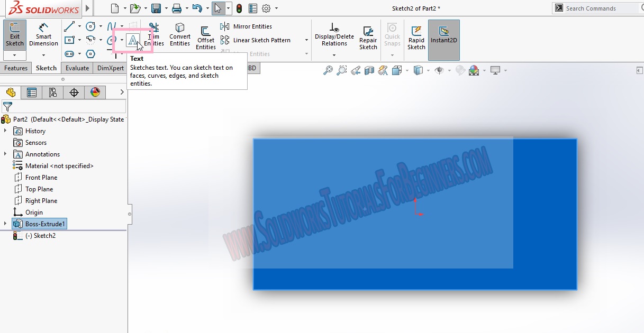The width and height of the screenshot is (644, 333).
Task: Choose the Corner Rectangle tool
Action: (69, 40)
